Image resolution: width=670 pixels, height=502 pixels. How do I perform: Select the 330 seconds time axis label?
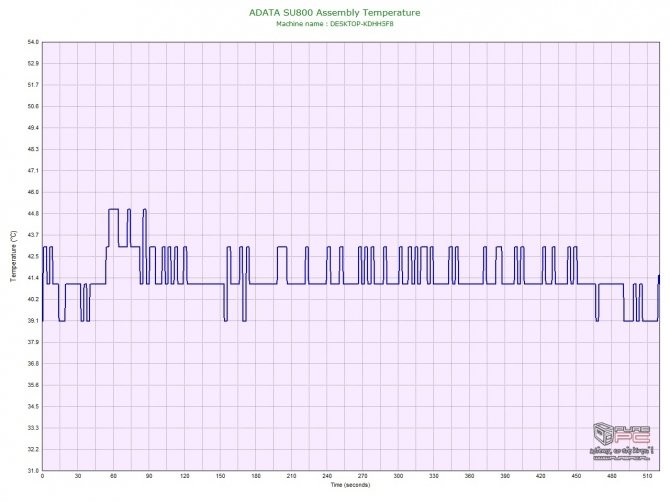[434, 476]
